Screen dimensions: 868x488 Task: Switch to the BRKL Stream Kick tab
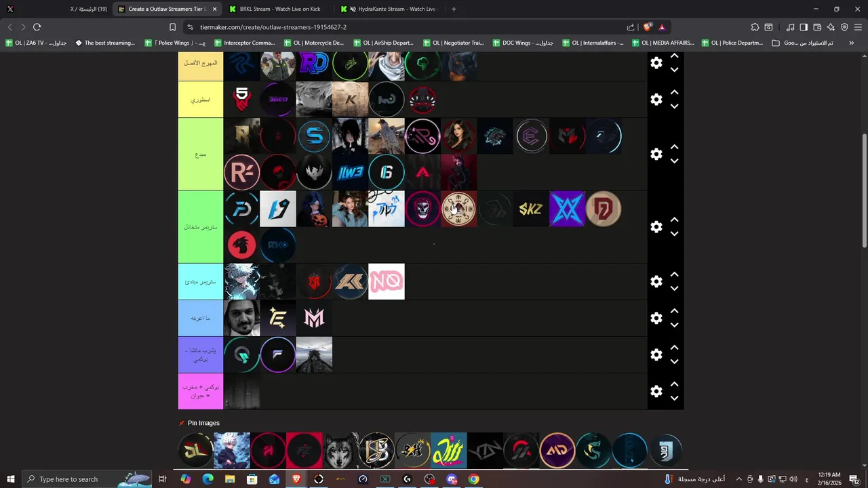point(279,9)
